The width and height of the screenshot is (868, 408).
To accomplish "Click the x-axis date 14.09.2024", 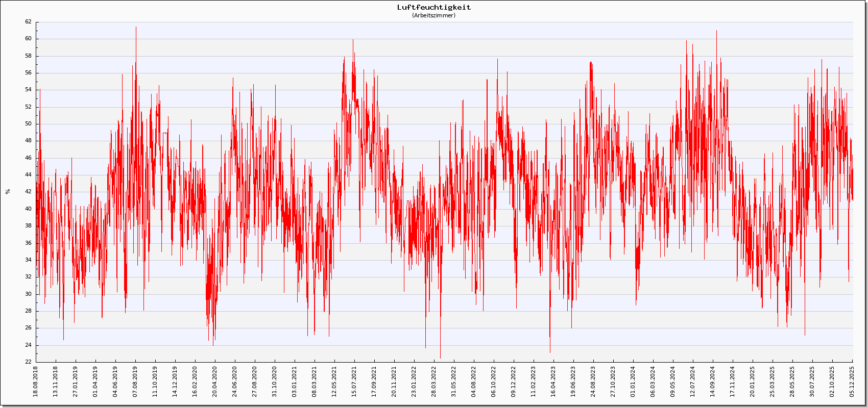I will coord(713,381).
